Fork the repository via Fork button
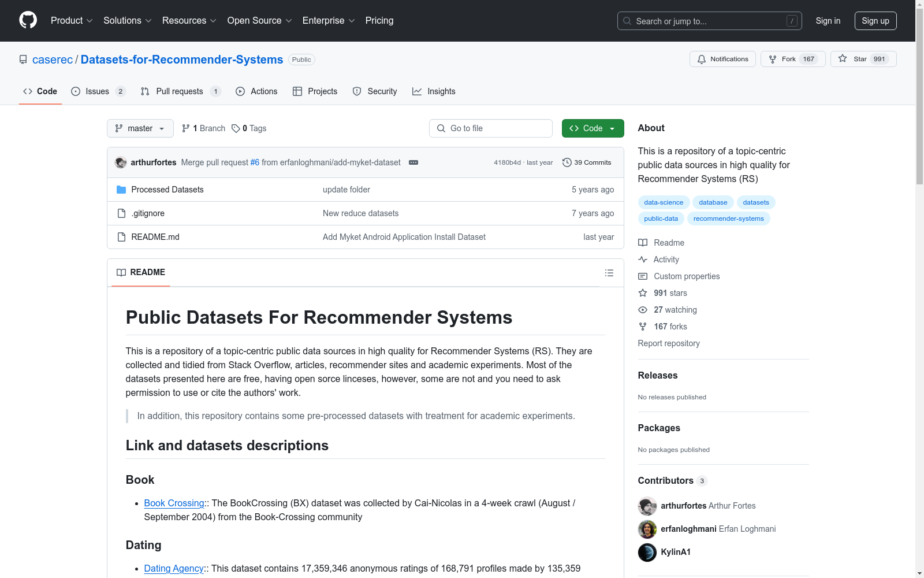 coord(793,59)
